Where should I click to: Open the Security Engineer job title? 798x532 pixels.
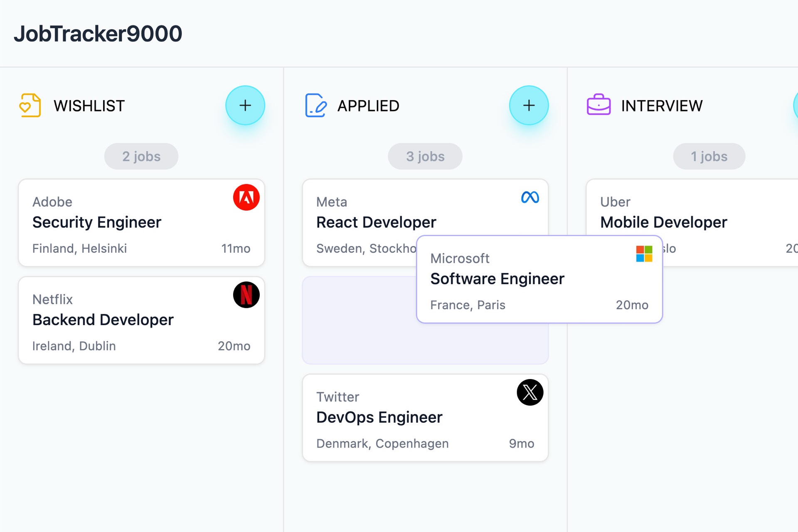click(x=97, y=222)
